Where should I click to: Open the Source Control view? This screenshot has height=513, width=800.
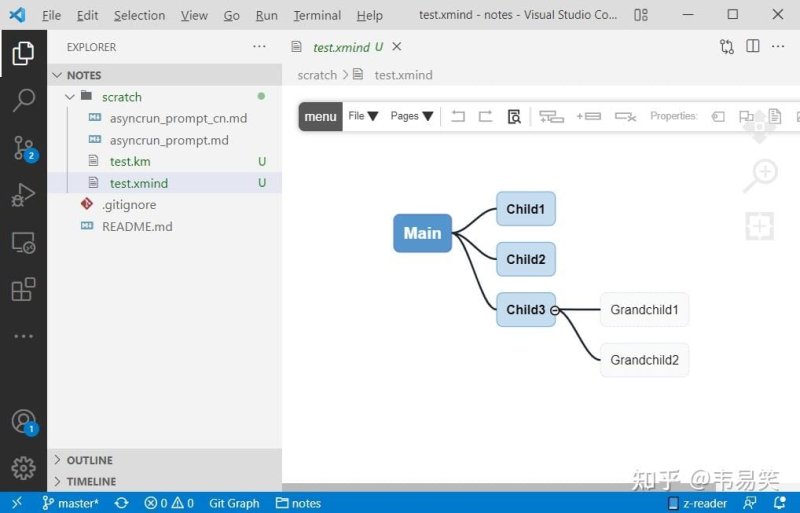tap(23, 149)
